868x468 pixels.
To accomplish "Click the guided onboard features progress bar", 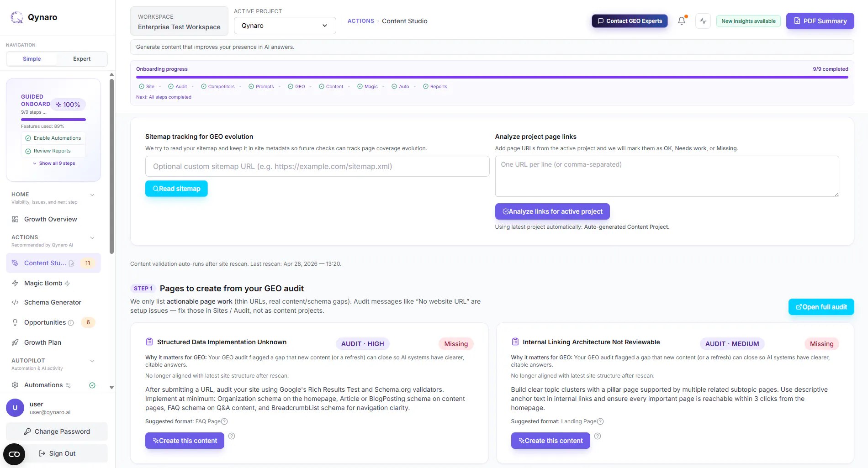I will (53, 120).
